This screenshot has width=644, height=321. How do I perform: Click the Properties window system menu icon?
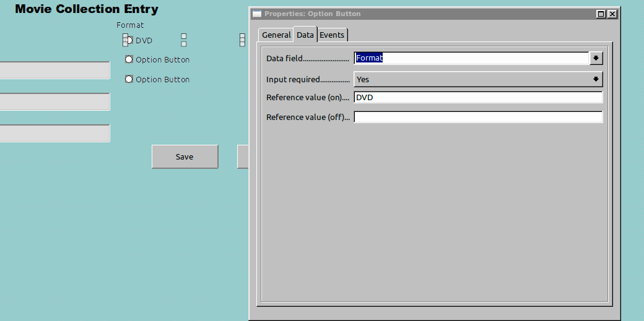pos(257,14)
